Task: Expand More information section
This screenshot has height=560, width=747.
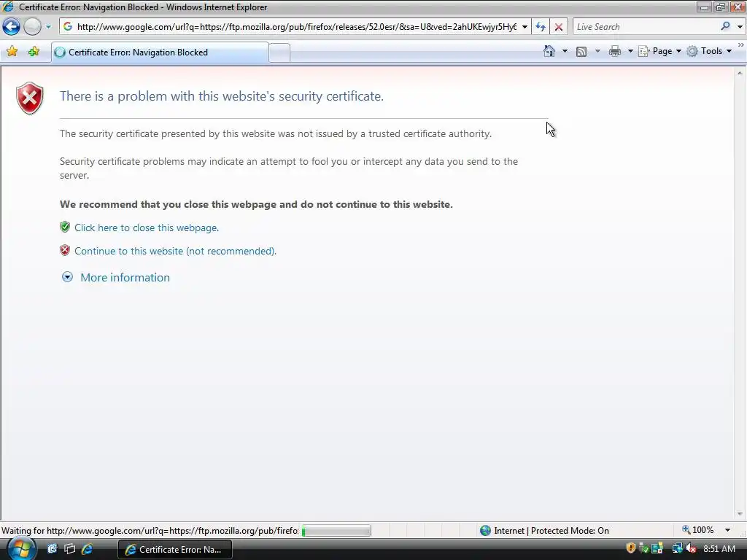Action: pos(67,277)
